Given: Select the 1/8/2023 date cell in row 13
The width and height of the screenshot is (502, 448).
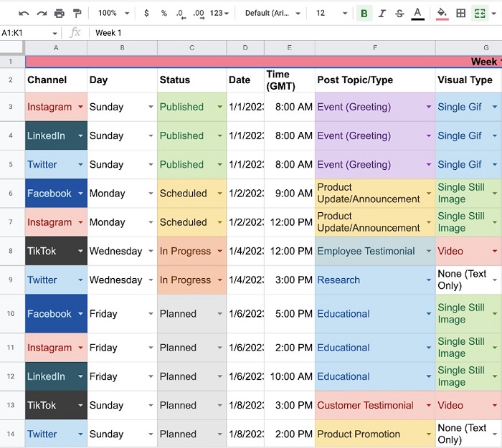Looking at the screenshot, I should point(245,405).
